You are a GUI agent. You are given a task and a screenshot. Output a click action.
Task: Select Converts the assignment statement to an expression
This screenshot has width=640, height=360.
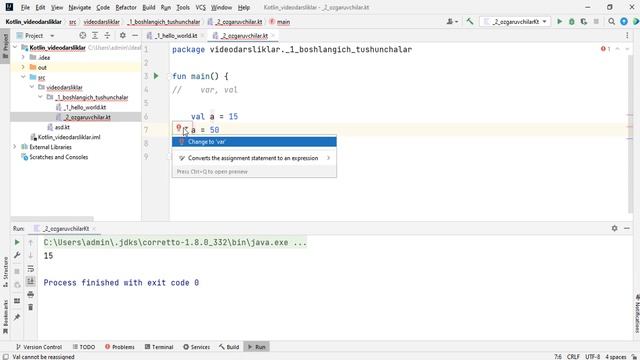[254, 158]
